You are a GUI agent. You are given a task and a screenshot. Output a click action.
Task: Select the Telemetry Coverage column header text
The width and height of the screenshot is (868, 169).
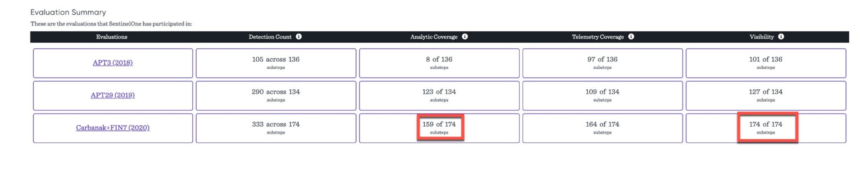pos(597,37)
